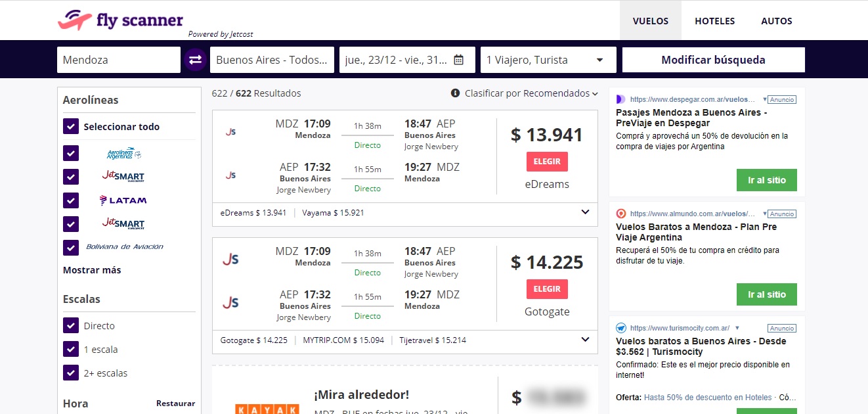Open the Almundo ad dropdown arrow
The image size is (868, 414).
(x=764, y=214)
